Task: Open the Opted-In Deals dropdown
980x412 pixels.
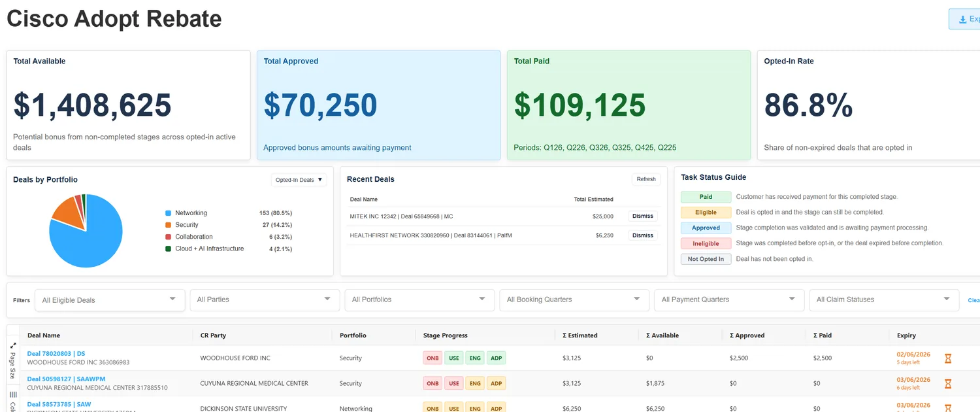Action: [299, 180]
